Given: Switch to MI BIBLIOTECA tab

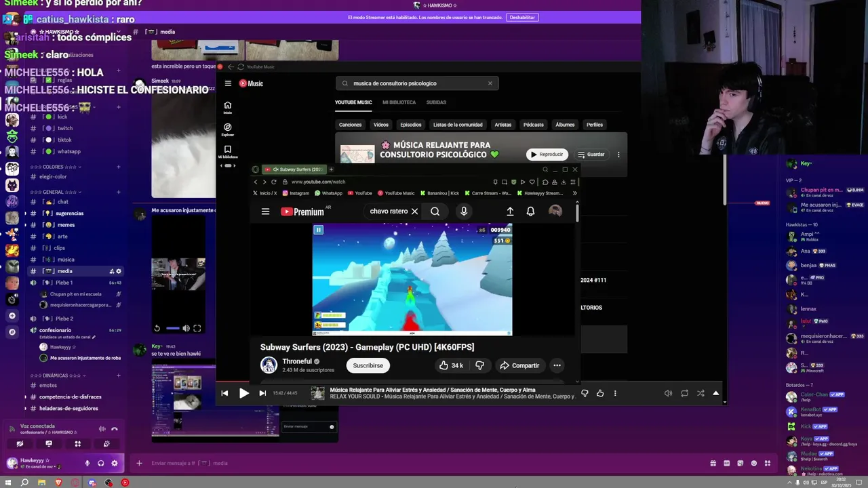Looking at the screenshot, I should click(x=399, y=102).
